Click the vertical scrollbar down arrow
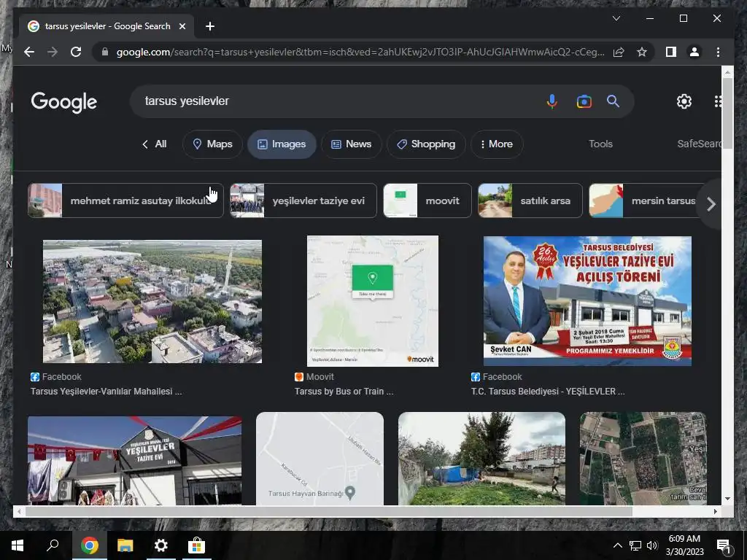Image resolution: width=747 pixels, height=560 pixels. 727,499
